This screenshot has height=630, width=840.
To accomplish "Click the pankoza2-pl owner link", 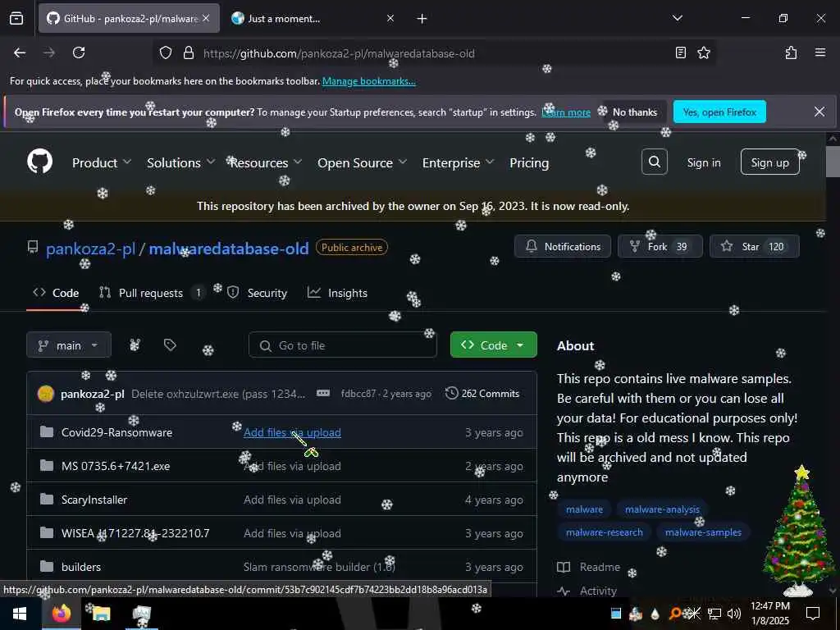I will (x=90, y=249).
